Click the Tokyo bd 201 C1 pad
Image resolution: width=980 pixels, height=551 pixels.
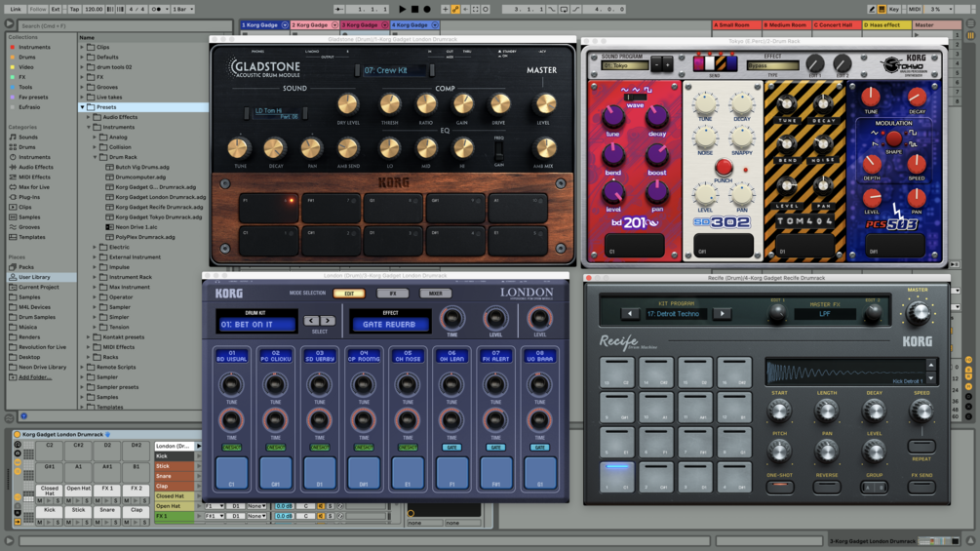635,246
